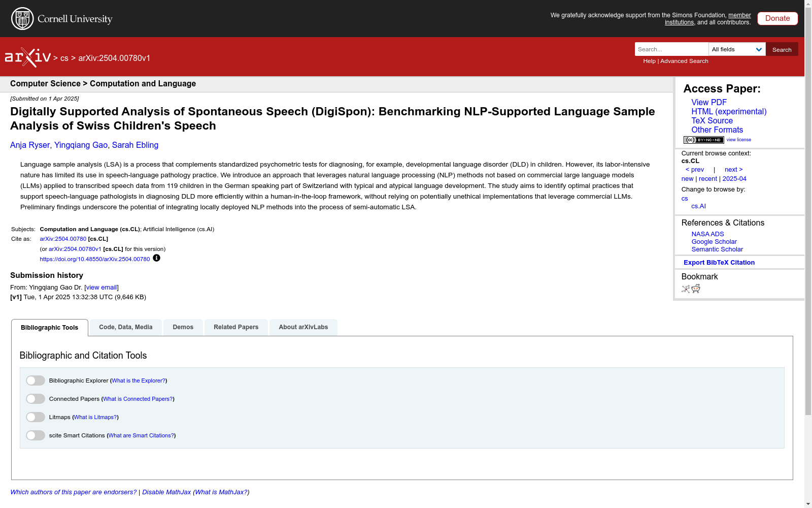The height and width of the screenshot is (508, 812).
Task: Click Export BibTeX Citation
Action: coord(719,263)
